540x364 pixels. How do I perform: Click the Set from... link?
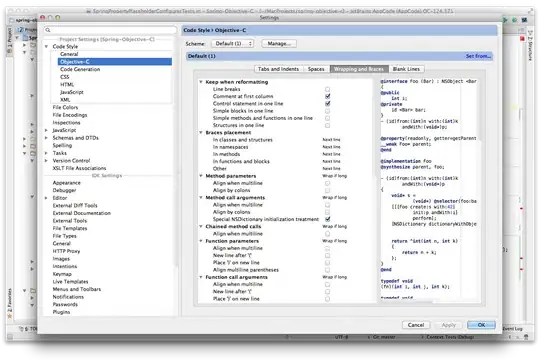(478, 56)
